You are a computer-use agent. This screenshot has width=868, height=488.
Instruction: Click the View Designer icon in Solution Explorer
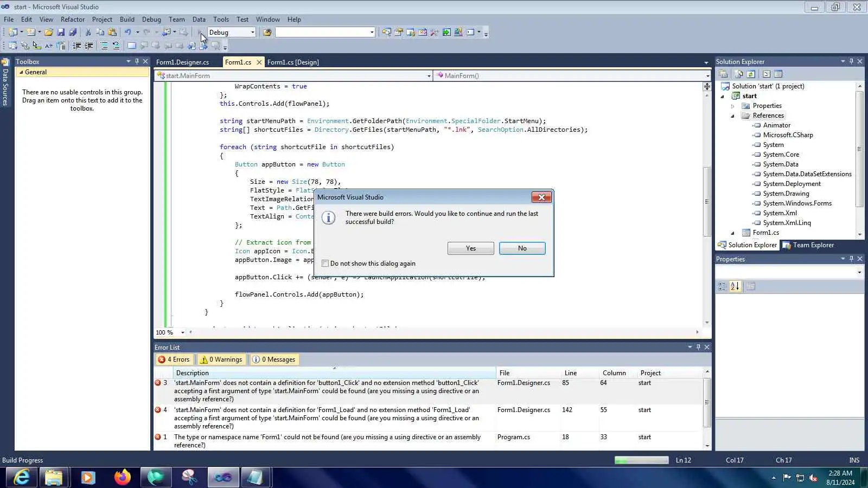(x=778, y=74)
